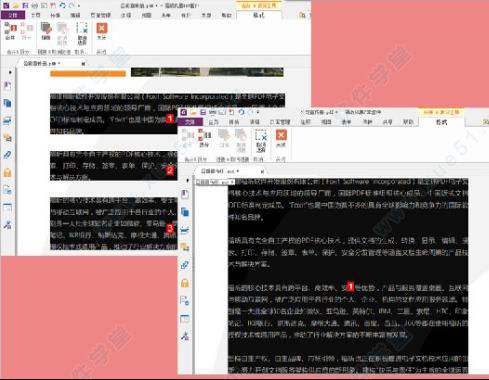Close the document tab in front window
This screenshot has height=380, width=489.
click(262, 171)
